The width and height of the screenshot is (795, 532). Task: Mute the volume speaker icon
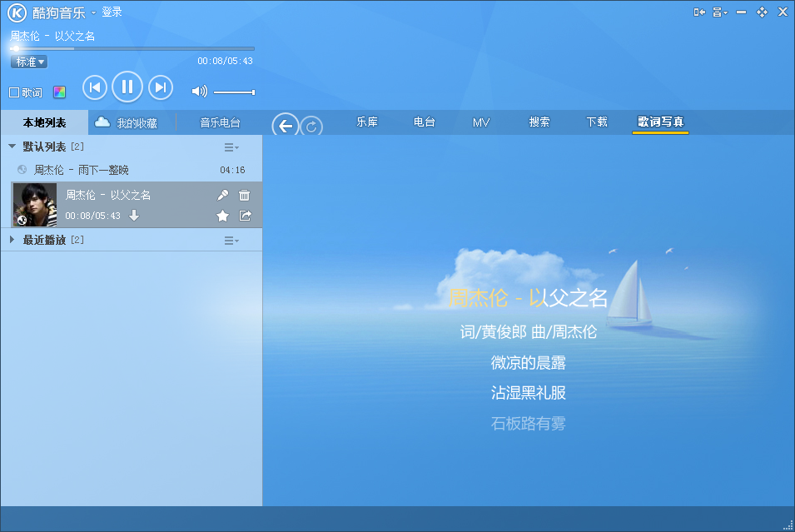click(x=199, y=92)
